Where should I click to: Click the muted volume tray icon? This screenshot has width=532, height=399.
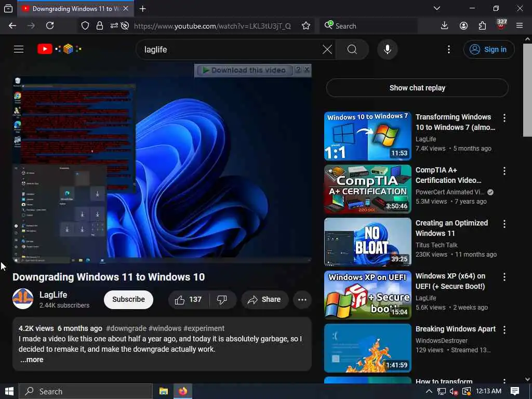(454, 392)
